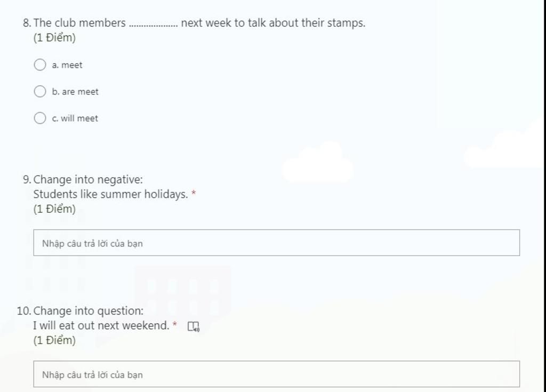Screen dimensions: 546x392
Task: Click the answer box under question 9
Action: [277, 243]
